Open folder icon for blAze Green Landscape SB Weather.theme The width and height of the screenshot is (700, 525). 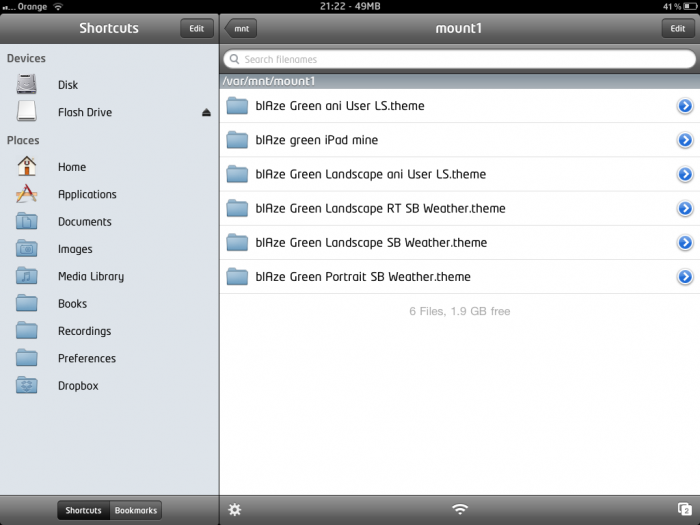[x=237, y=242]
